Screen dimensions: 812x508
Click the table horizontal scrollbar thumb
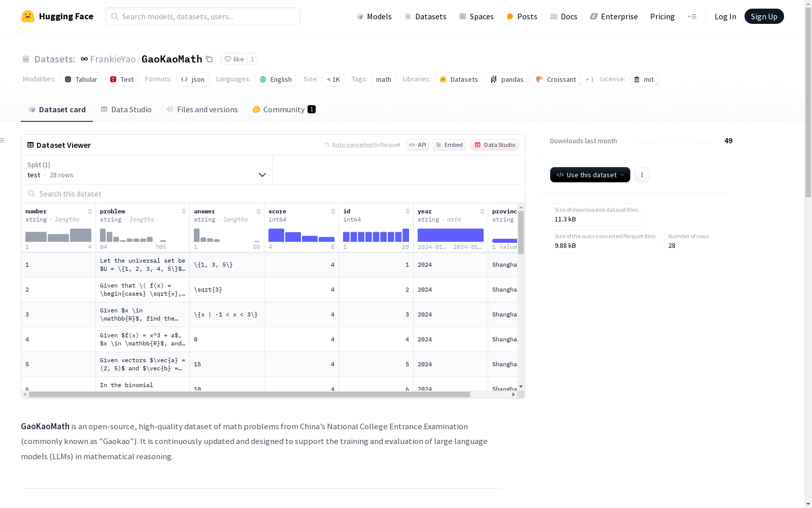[x=249, y=394]
